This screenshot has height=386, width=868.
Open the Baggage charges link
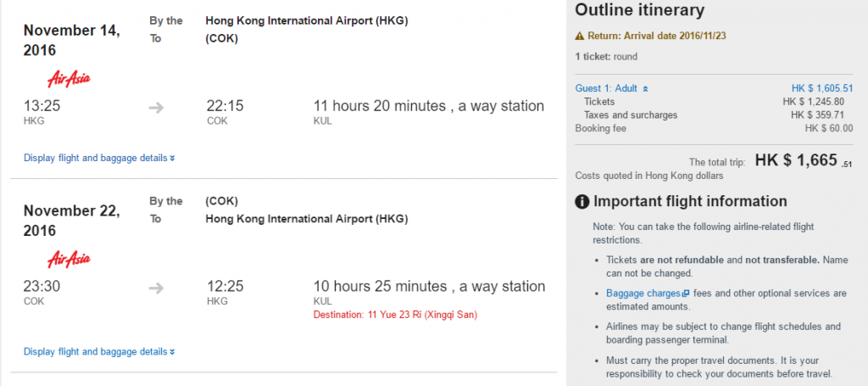(x=643, y=294)
